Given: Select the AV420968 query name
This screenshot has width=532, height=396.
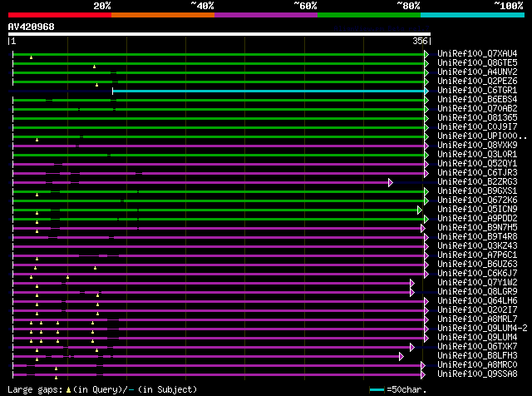Looking at the screenshot, I should click(32, 27).
